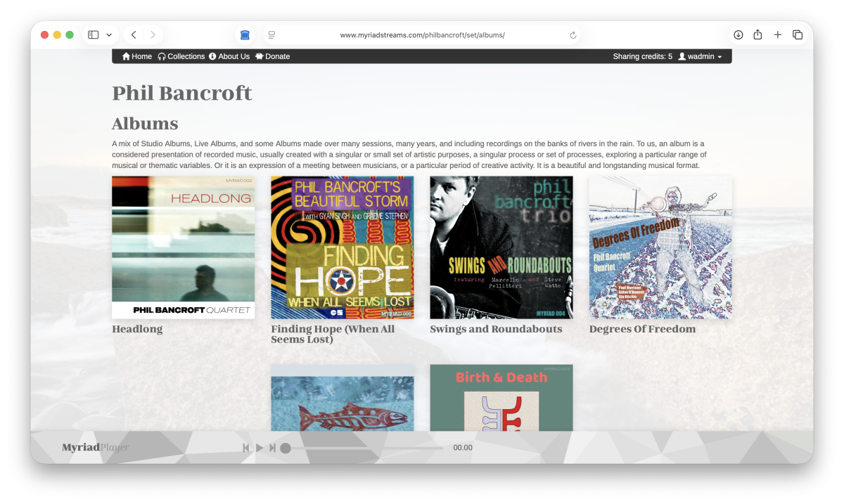This screenshot has height=504, width=844.
Task: Reload the page with refresh icon
Action: tap(573, 35)
